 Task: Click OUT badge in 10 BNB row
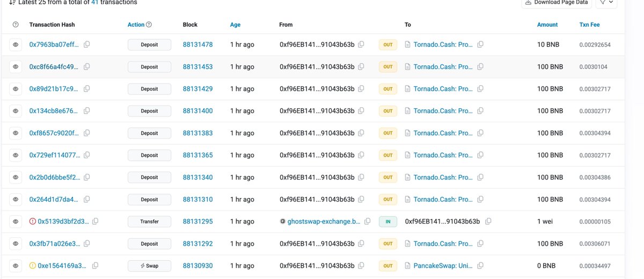click(388, 45)
